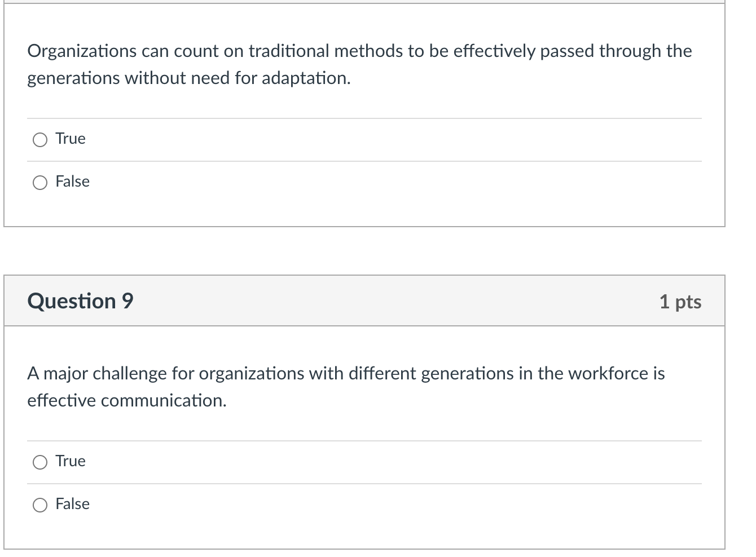Click the True answer label text in Question 9
This screenshot has width=756, height=557.
pyautogui.click(x=70, y=461)
